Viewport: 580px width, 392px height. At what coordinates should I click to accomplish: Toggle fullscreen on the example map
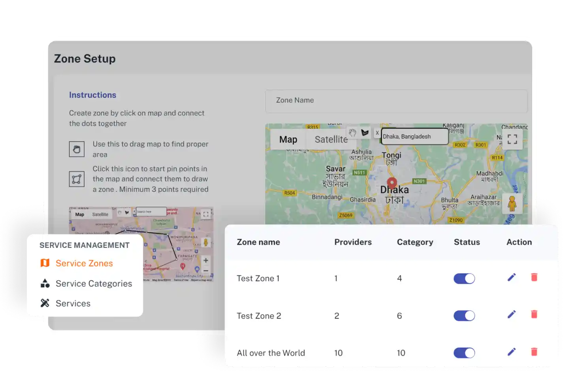tap(206, 214)
